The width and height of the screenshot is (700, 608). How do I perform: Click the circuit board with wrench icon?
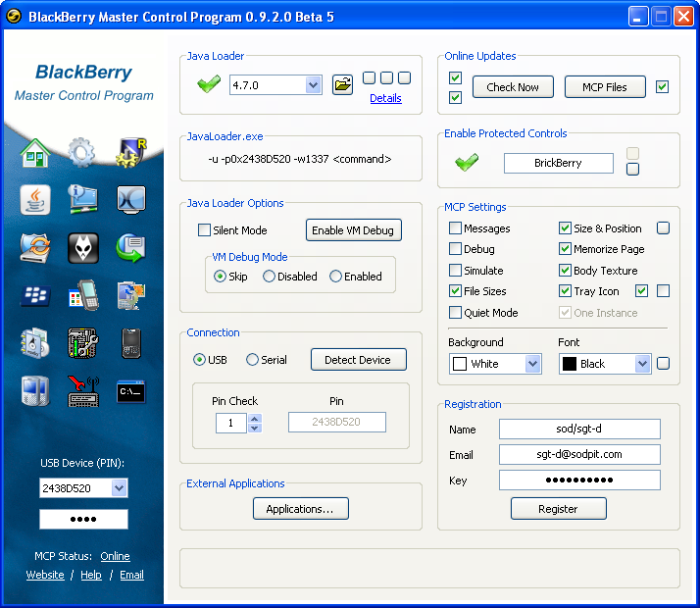83,343
